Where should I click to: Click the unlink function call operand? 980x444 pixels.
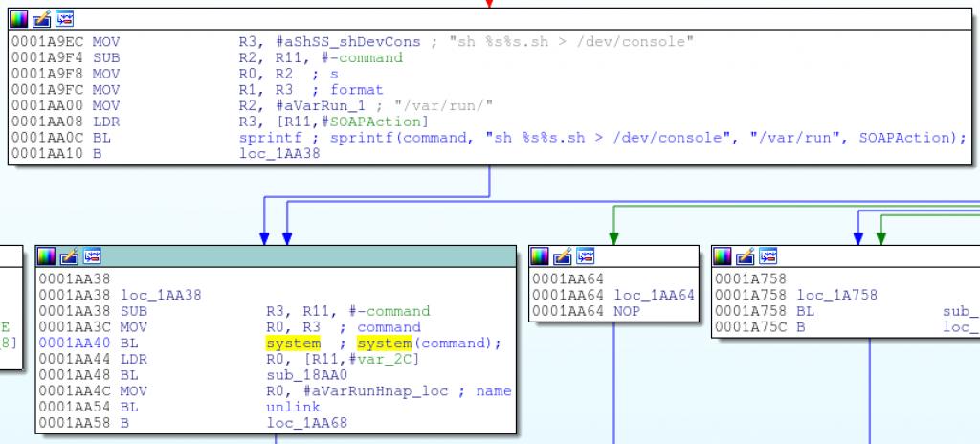286,407
